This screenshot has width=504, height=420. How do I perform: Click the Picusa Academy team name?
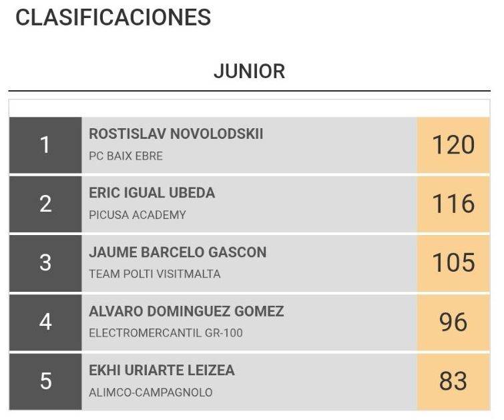tap(138, 215)
